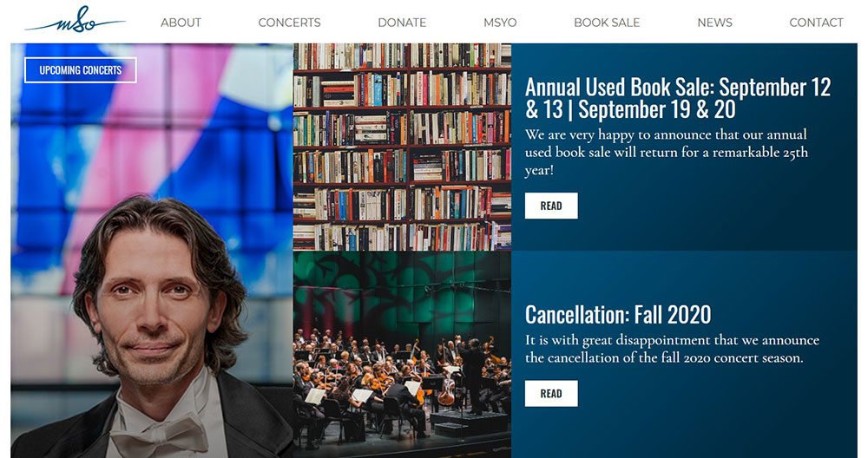Click the orchestra performance photo
The image size is (868, 458).
pos(403,355)
